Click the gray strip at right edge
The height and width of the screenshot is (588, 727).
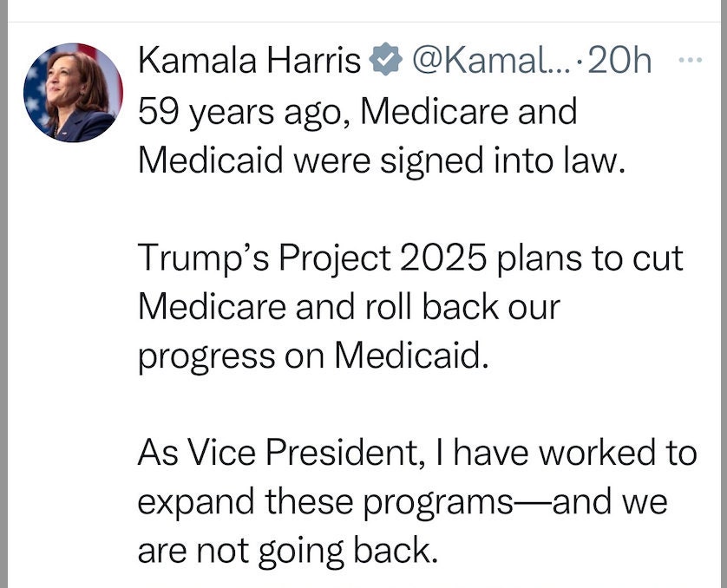(724, 294)
